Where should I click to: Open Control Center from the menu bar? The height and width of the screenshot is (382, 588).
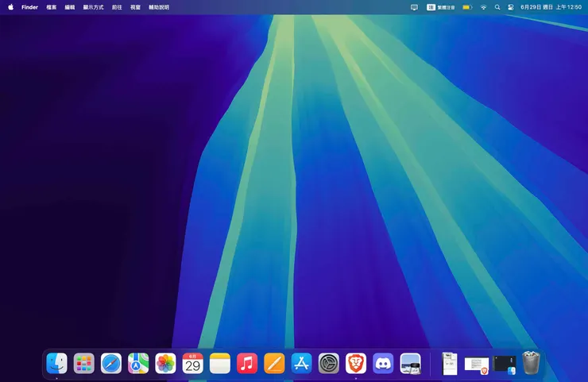point(511,7)
